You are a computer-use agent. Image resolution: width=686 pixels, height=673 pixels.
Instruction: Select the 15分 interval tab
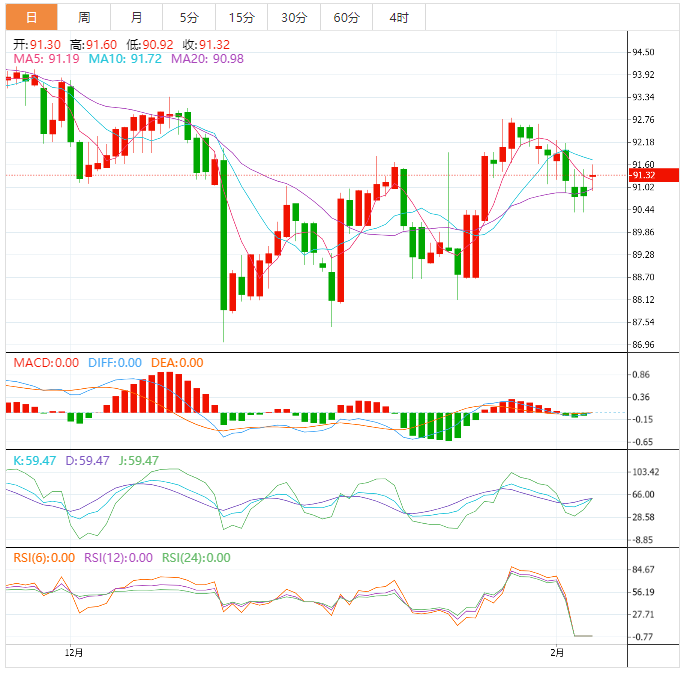click(x=241, y=17)
